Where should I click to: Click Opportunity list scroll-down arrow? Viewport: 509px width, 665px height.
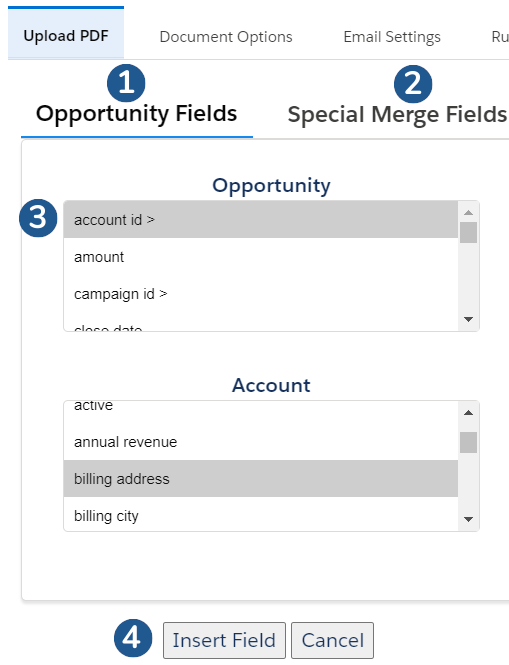pos(468,319)
